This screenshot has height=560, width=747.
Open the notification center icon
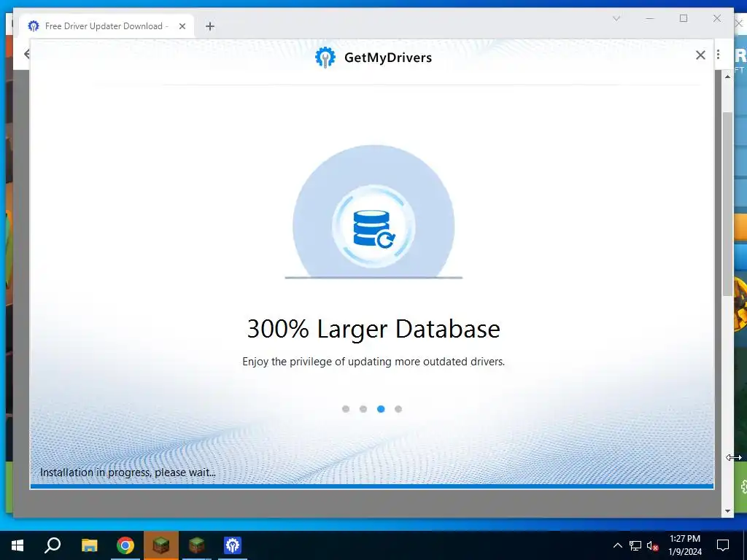[x=723, y=545]
